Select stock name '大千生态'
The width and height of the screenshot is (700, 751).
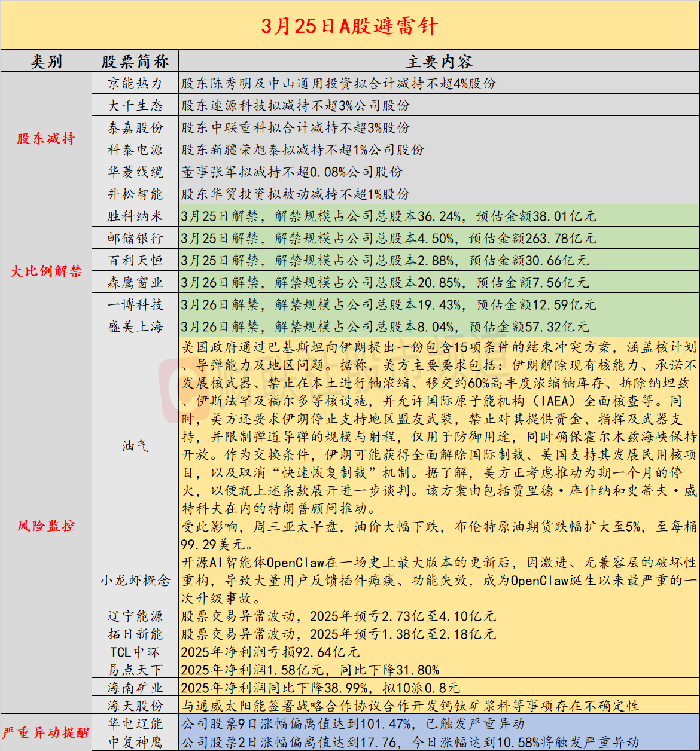pos(135,106)
